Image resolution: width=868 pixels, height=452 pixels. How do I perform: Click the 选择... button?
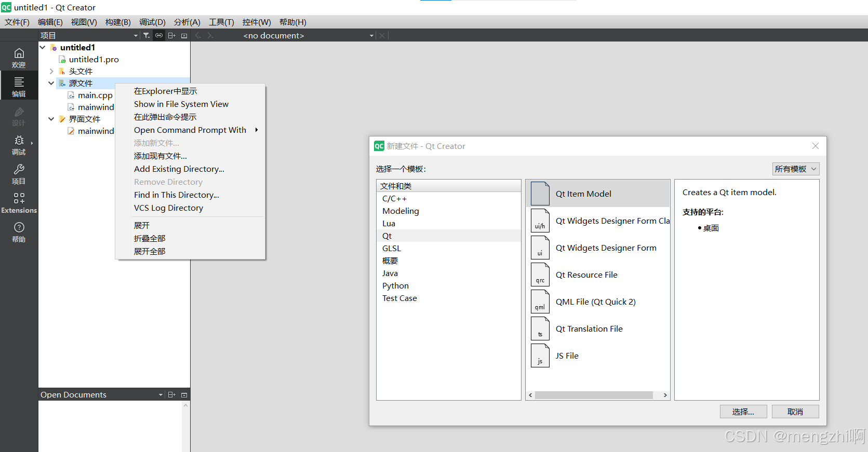tap(744, 412)
